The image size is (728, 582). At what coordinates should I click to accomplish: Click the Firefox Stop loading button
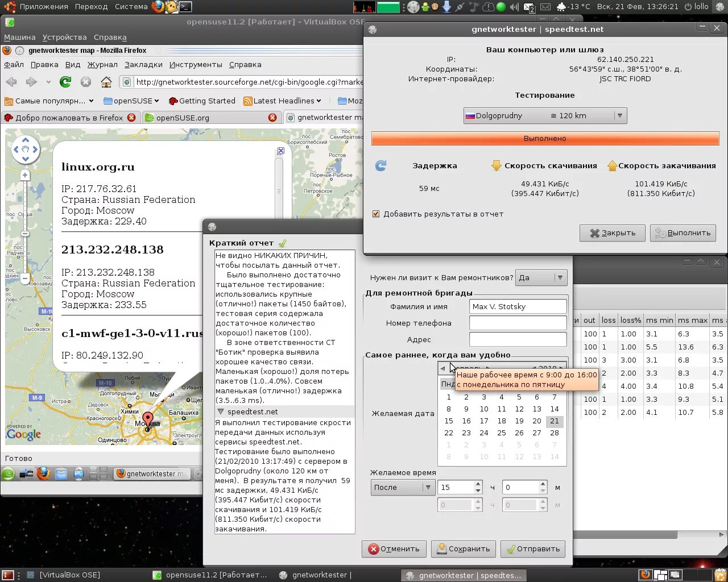[x=86, y=82]
